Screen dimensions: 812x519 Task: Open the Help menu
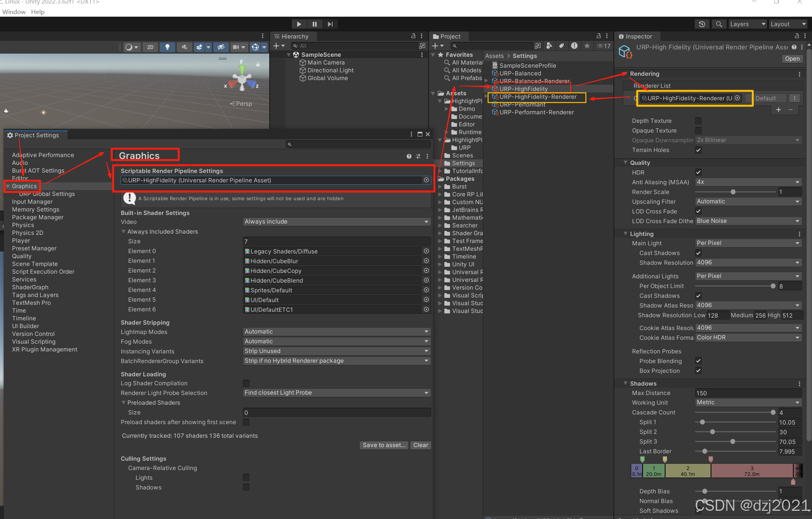point(38,12)
